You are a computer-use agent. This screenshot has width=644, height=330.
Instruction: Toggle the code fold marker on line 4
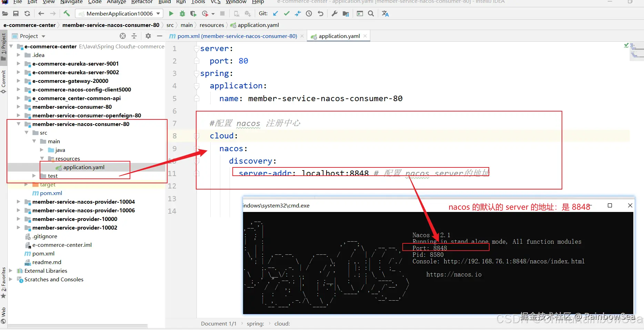(197, 86)
